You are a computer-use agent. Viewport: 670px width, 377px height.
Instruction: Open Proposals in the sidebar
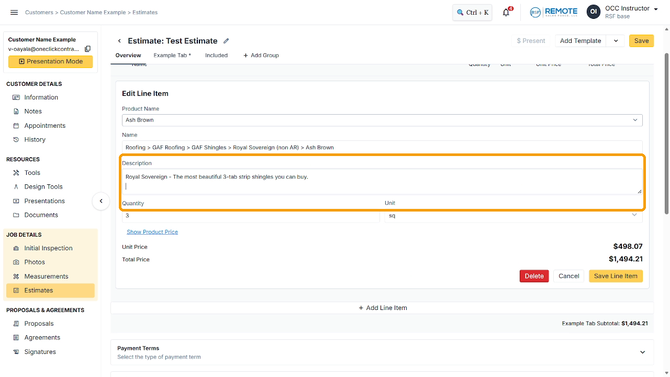tap(39, 324)
